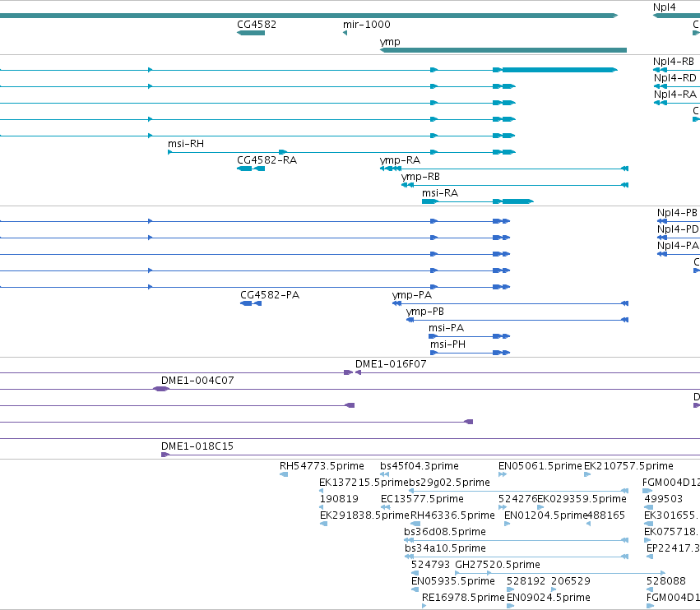Screen dimensions: 700x610
Task: Select the RH46336.5prime EST label
Action: coord(452,515)
